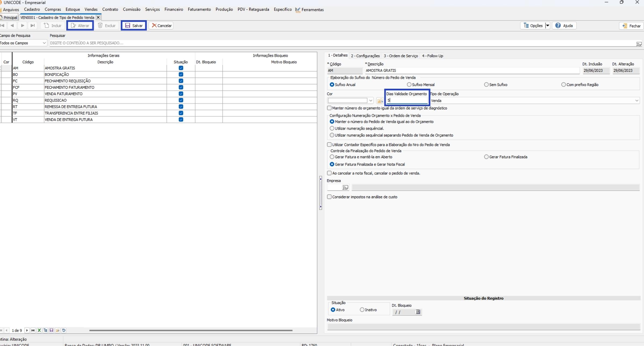Open the Faturamento menu

pos(199,9)
